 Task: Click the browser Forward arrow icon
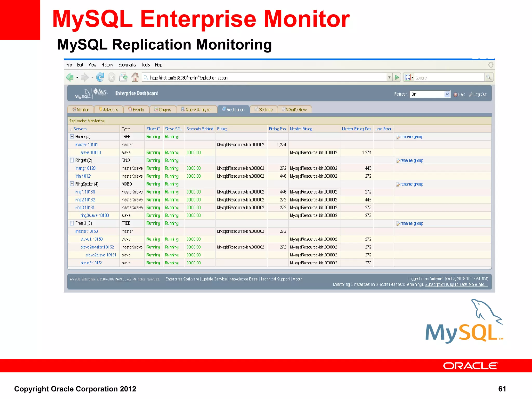(84, 77)
